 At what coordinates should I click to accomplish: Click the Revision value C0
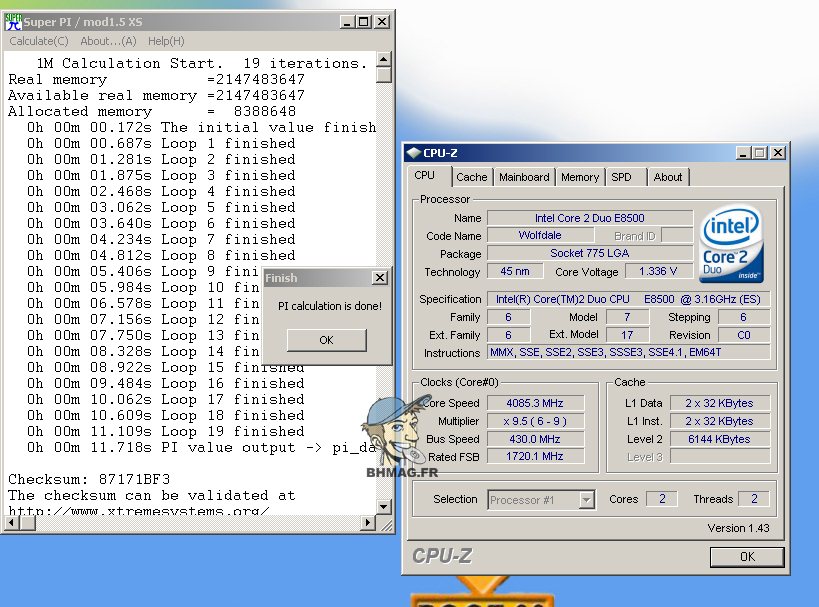click(x=744, y=335)
